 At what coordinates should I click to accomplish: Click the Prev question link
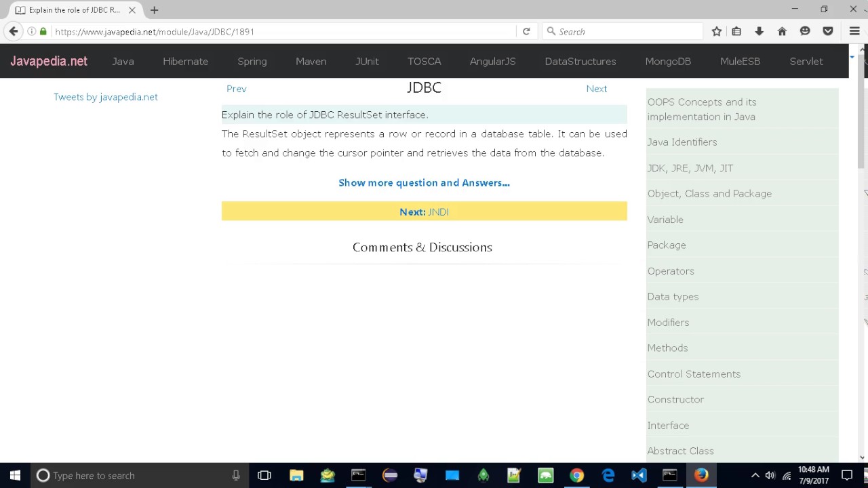(x=237, y=89)
